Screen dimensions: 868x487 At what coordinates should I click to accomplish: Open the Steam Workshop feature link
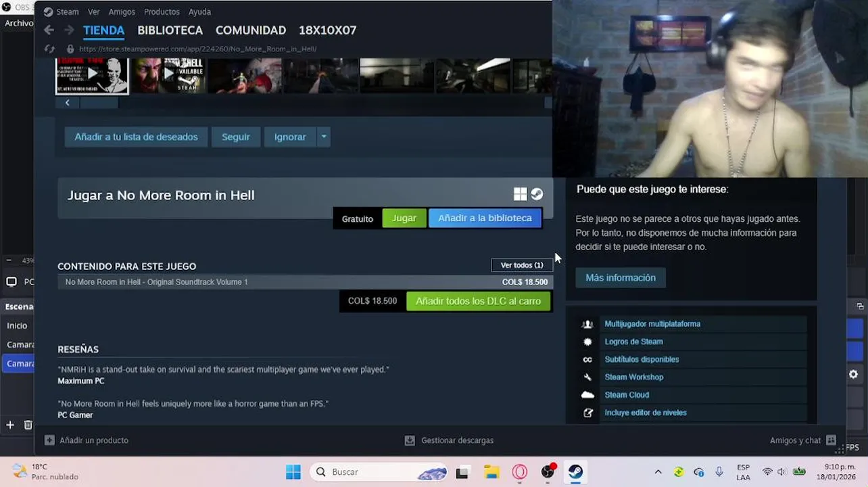click(633, 377)
